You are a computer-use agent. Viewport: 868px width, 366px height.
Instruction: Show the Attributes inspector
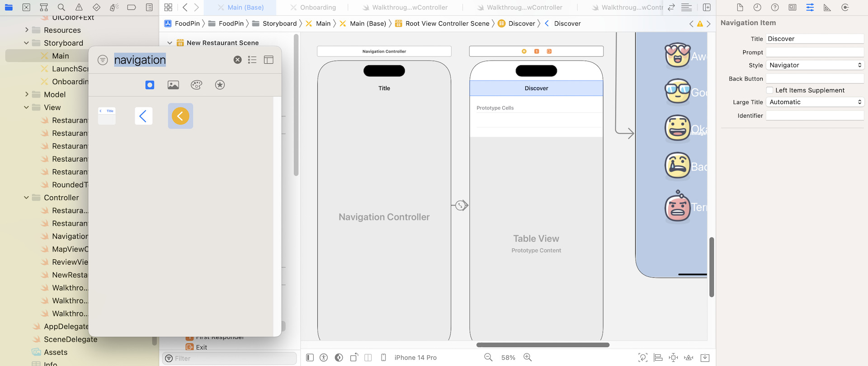pos(810,7)
